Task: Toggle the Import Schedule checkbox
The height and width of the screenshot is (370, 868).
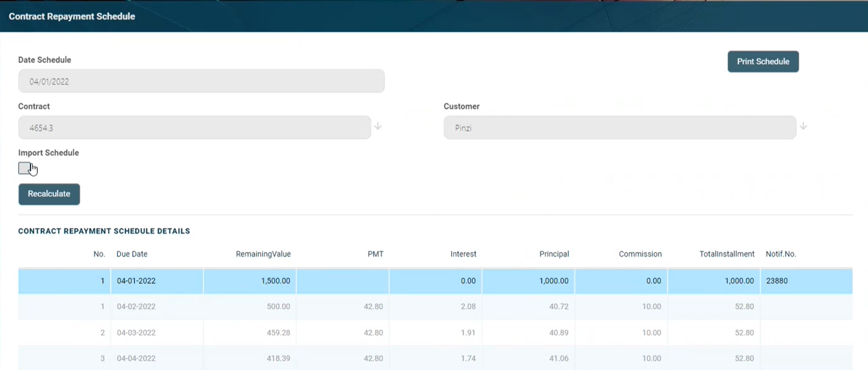Action: point(24,168)
